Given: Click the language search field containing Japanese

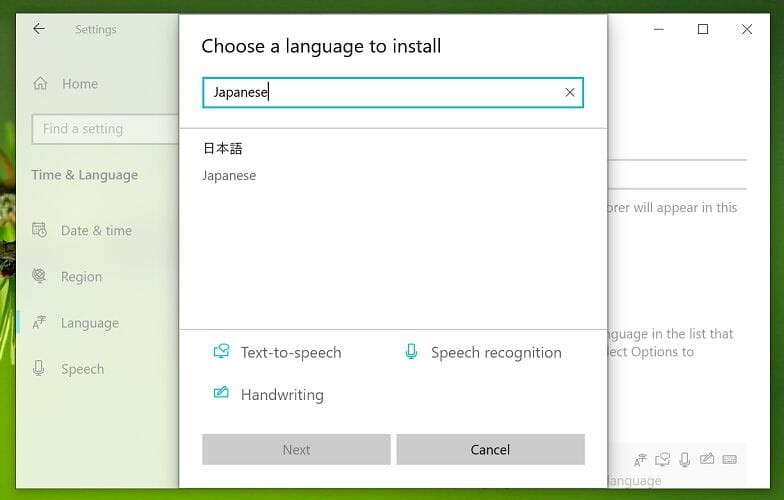Looking at the screenshot, I should (x=392, y=92).
